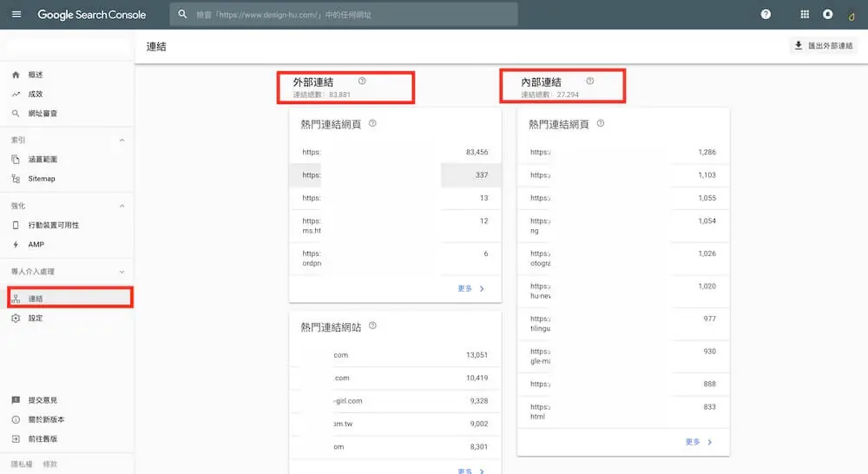The width and height of the screenshot is (868, 474).
Task: Select internal page row with 1,286 links
Action: (x=623, y=152)
